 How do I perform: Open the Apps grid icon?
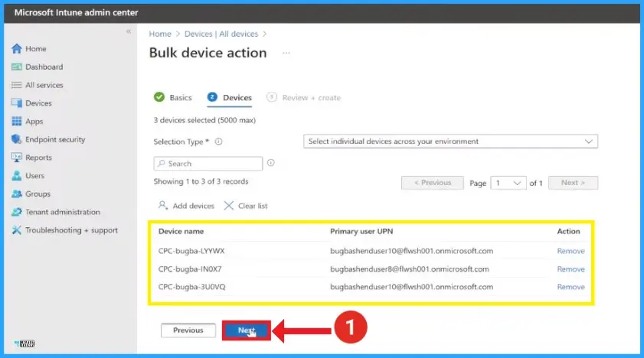(16, 121)
